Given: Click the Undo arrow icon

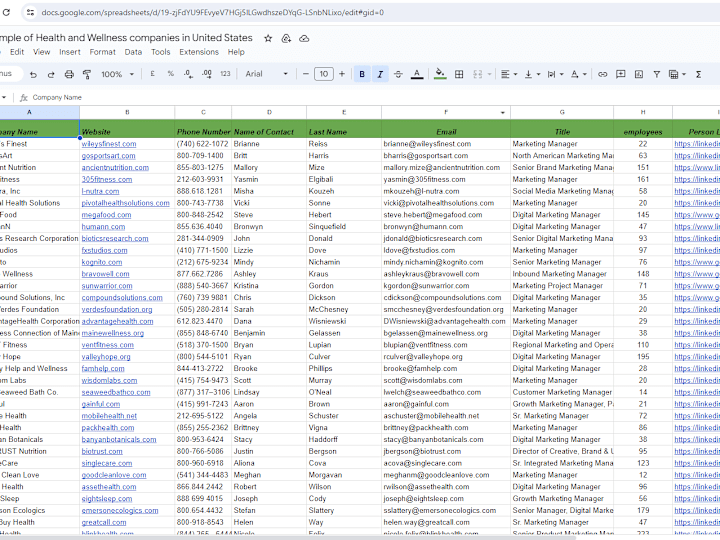Looking at the screenshot, I should pyautogui.click(x=33, y=74).
